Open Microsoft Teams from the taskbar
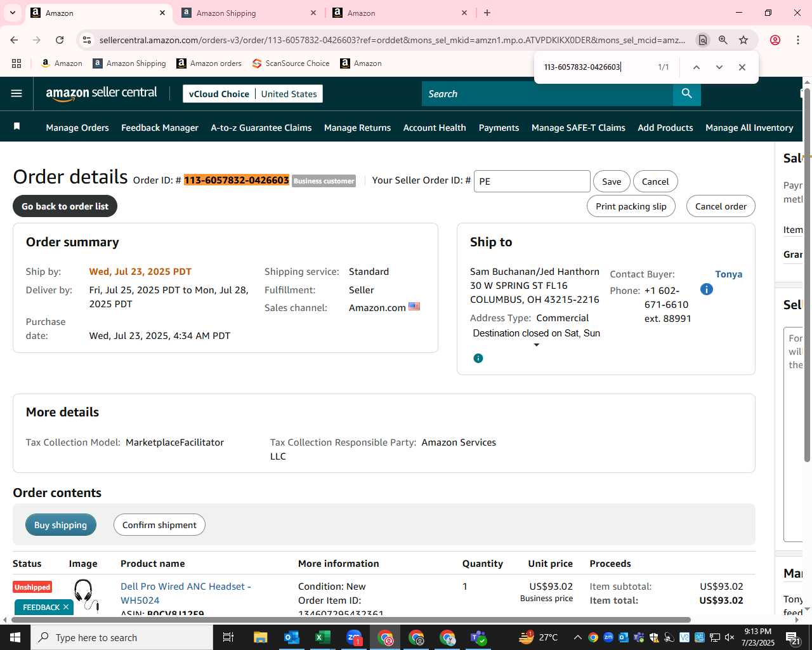Image resolution: width=812 pixels, height=650 pixels. tap(478, 637)
